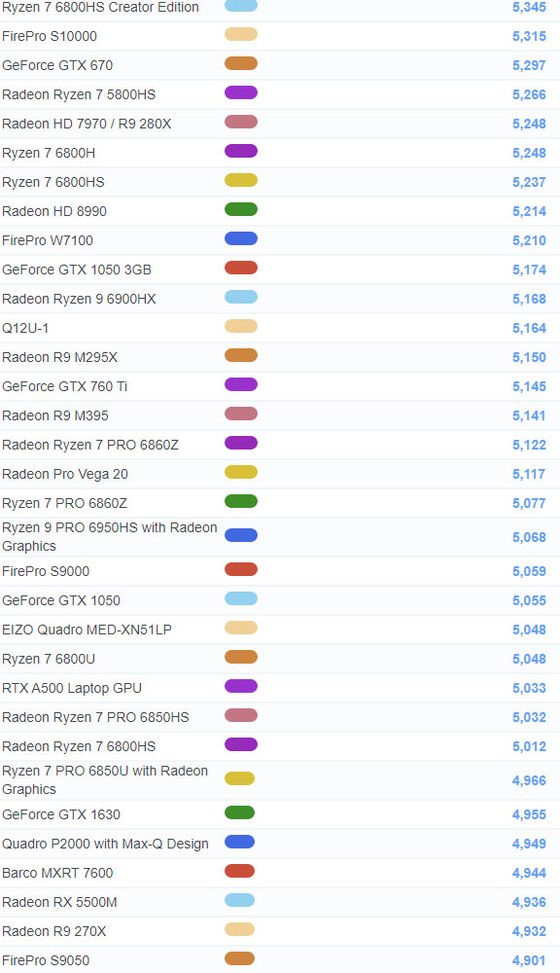
Task: Open Ryzen 7 PRO 6850U with Radeon Graphics
Action: coord(105,779)
